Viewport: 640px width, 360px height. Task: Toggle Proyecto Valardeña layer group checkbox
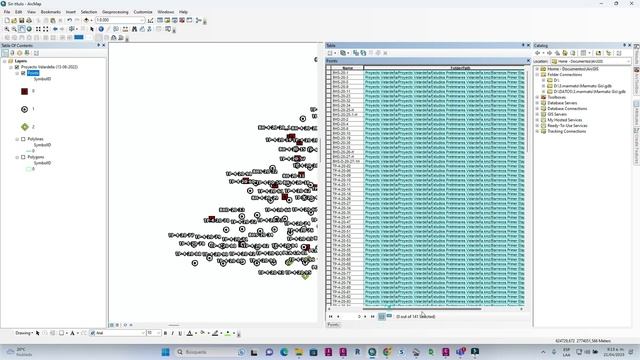click(17, 67)
